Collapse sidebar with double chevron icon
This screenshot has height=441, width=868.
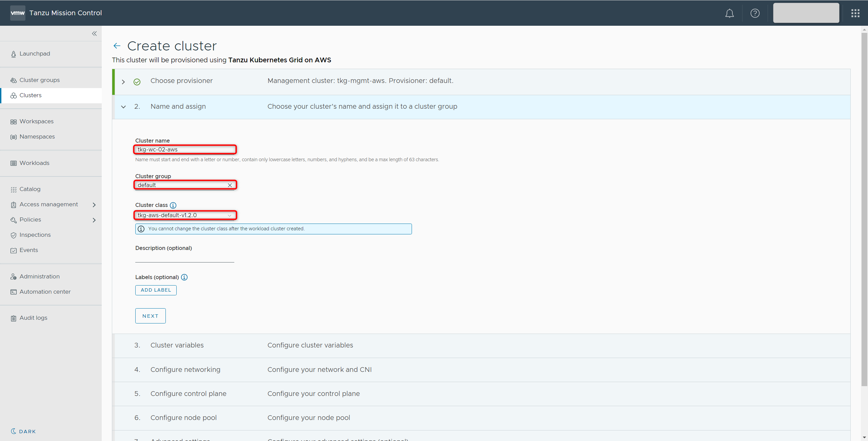click(x=94, y=34)
